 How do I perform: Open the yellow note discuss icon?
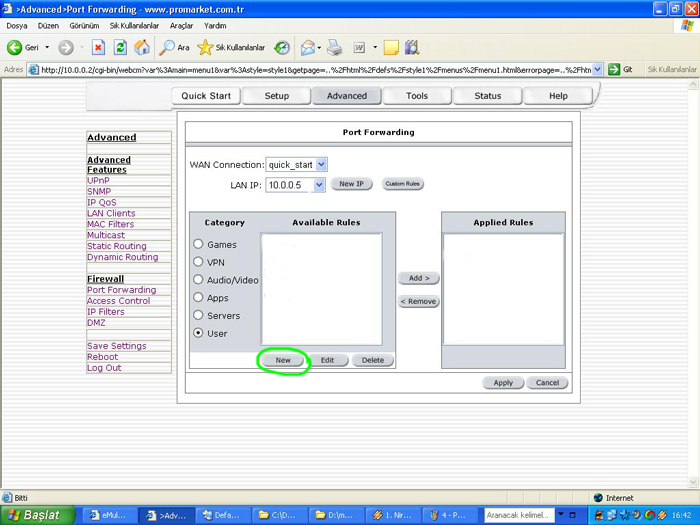click(391, 47)
